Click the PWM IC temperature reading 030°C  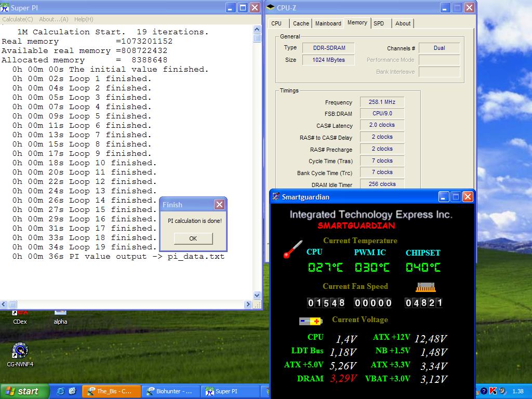point(372,268)
